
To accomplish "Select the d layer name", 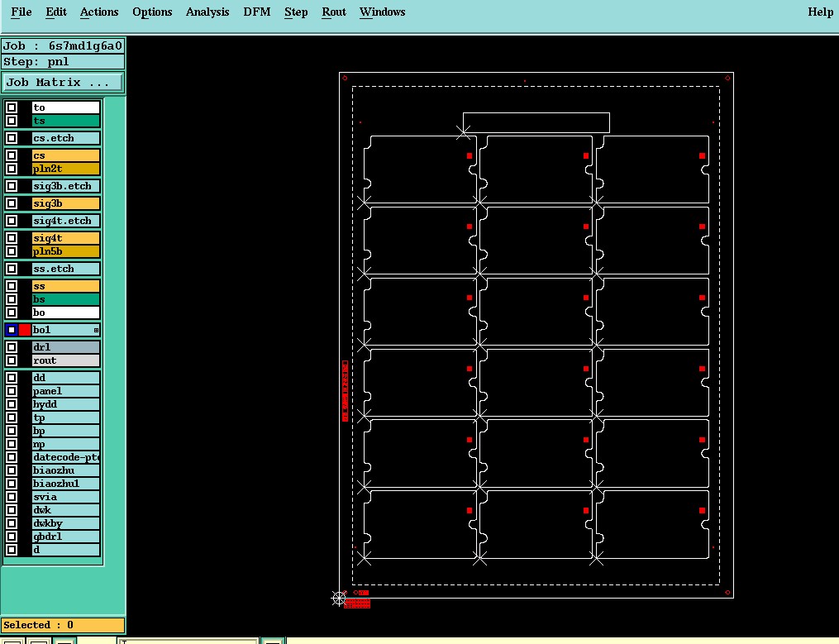I will point(66,550).
